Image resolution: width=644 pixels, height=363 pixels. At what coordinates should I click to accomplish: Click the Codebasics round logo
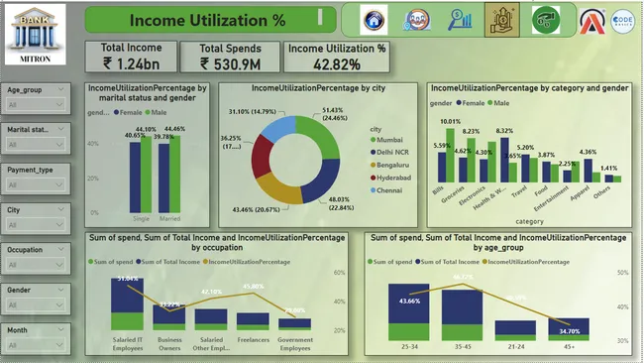pyautogui.click(x=622, y=22)
